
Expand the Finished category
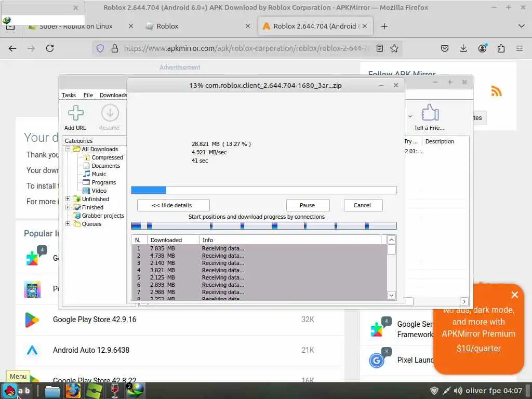coord(68,207)
